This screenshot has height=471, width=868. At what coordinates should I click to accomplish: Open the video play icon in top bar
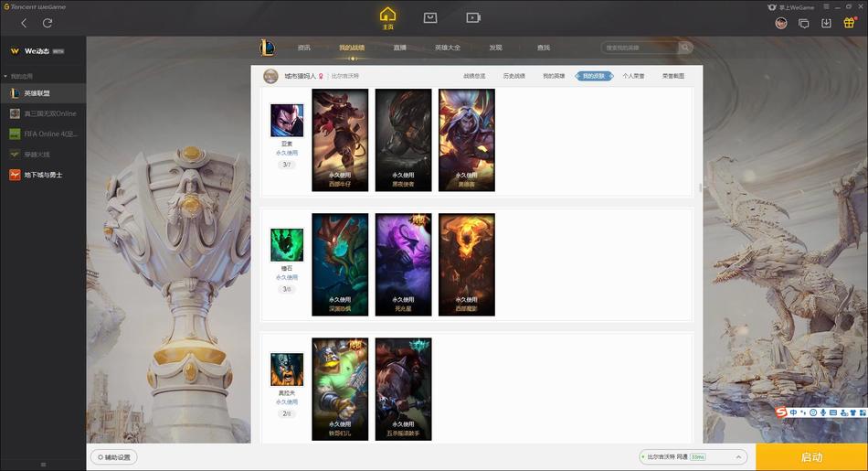pos(472,17)
